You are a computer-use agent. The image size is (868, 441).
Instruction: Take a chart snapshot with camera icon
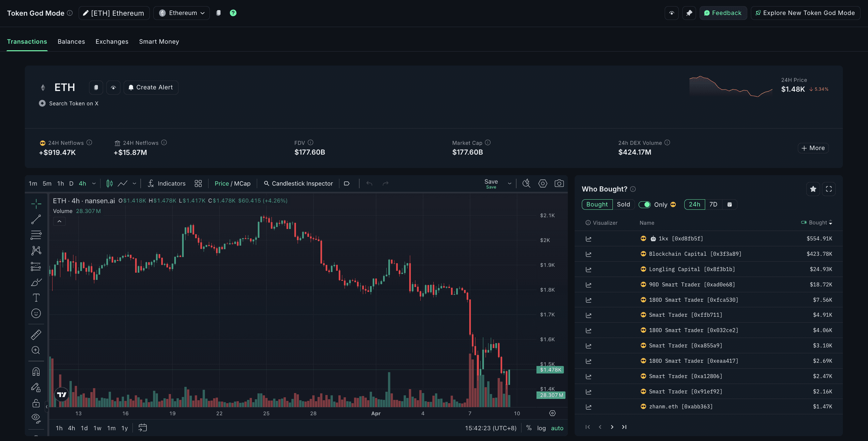pyautogui.click(x=559, y=183)
